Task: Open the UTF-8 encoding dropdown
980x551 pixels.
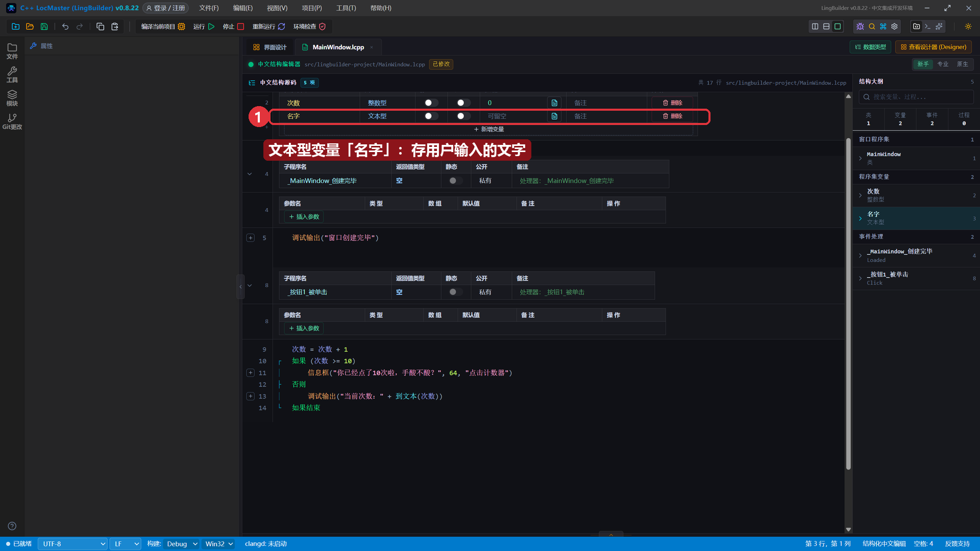Action: 73,544
